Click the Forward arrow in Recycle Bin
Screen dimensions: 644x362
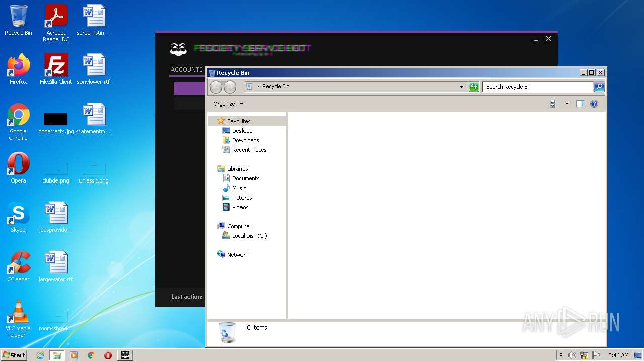[230, 87]
